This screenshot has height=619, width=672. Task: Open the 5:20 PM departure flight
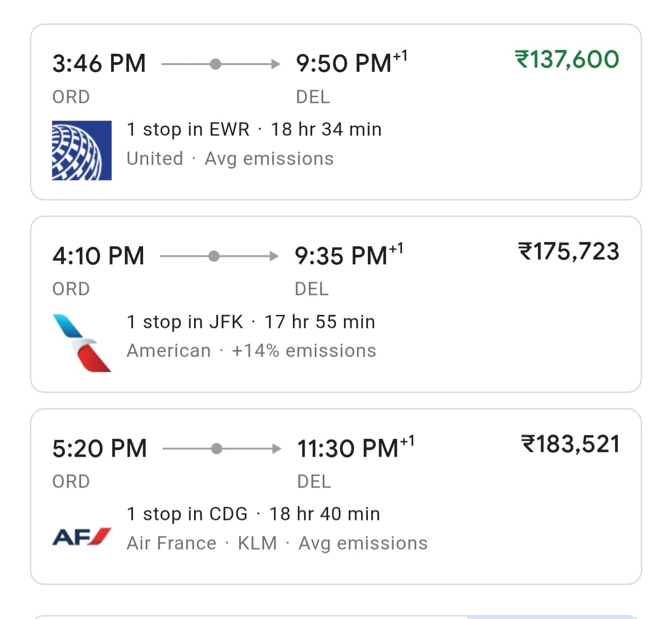(x=99, y=449)
